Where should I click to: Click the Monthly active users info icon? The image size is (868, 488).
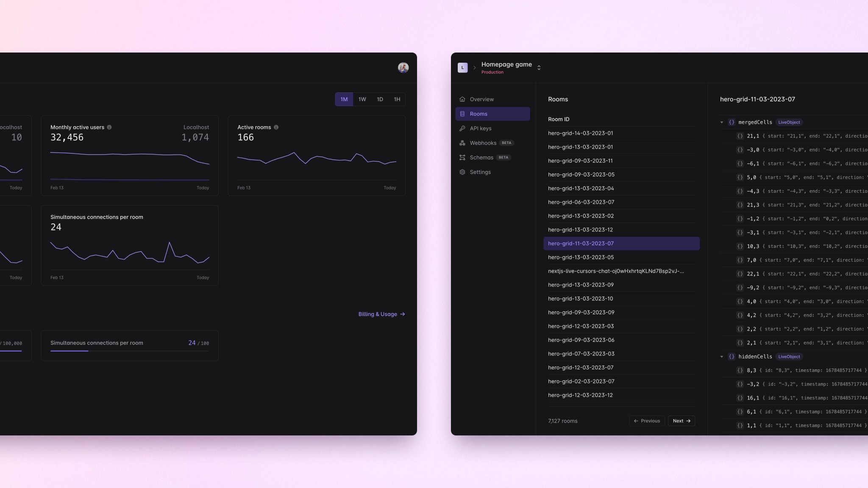[x=110, y=127]
